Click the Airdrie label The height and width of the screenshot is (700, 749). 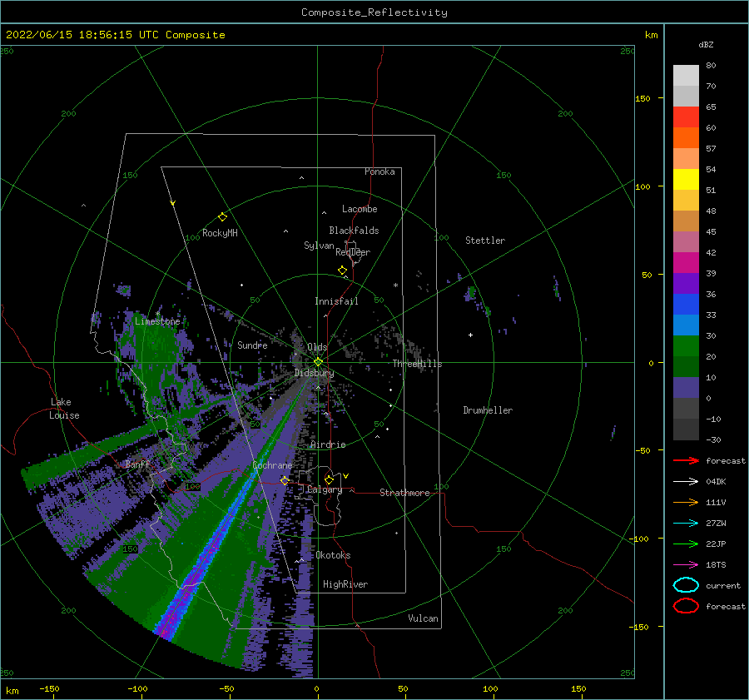tap(328, 444)
